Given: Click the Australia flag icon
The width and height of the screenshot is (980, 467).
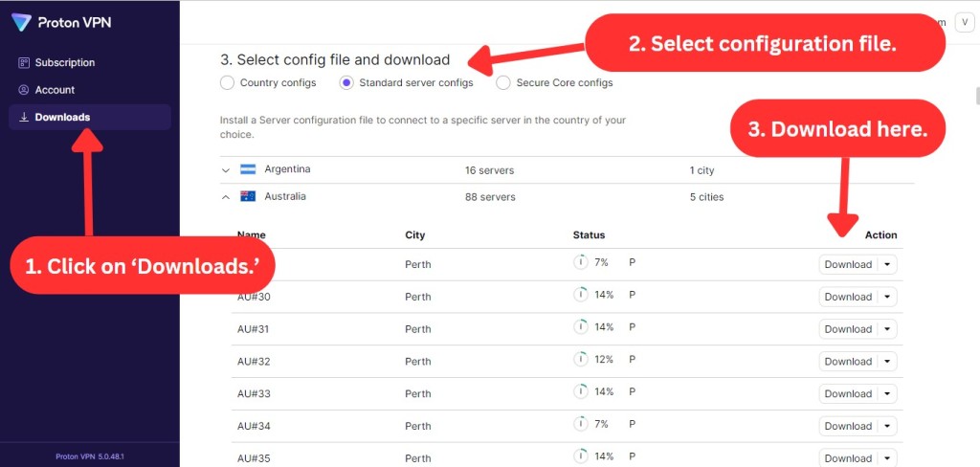Looking at the screenshot, I should coord(248,196).
